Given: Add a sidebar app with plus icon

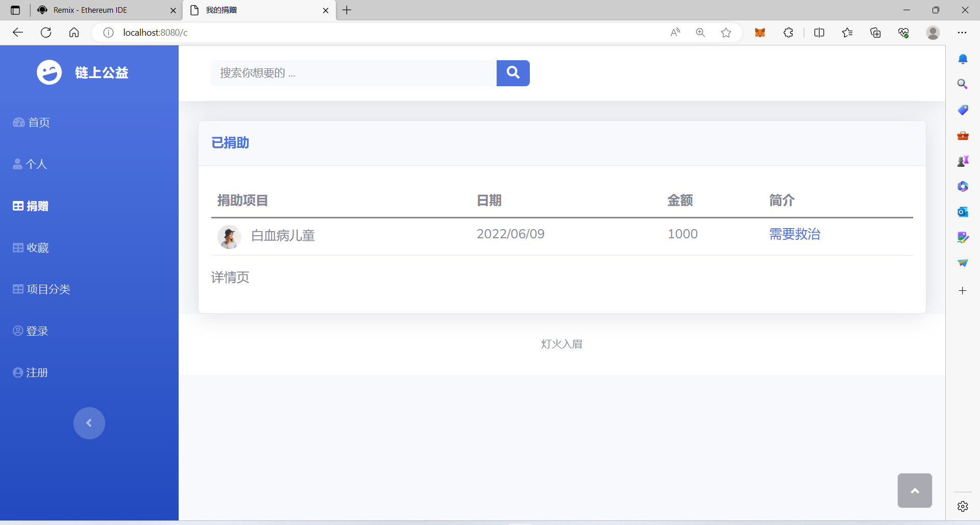Looking at the screenshot, I should [963, 291].
